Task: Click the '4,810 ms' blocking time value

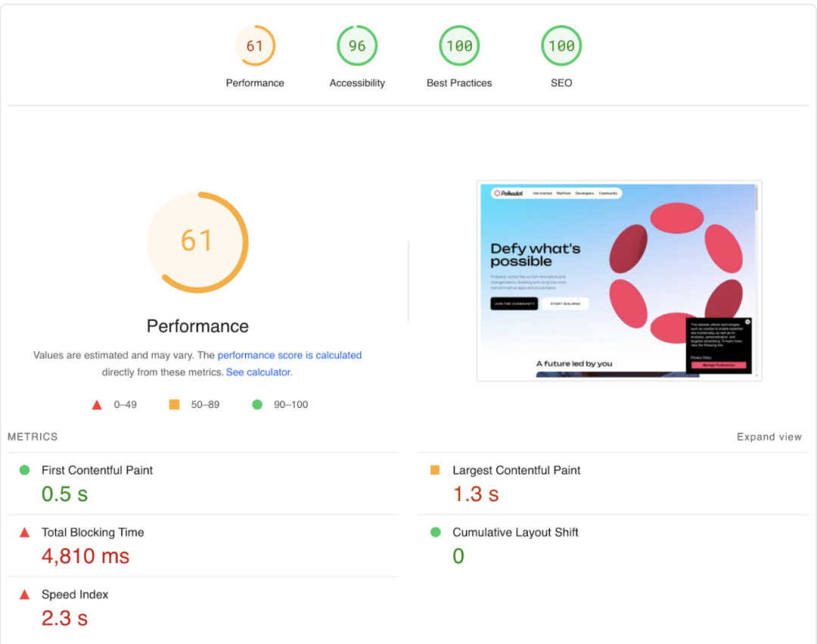Action: pos(85,556)
